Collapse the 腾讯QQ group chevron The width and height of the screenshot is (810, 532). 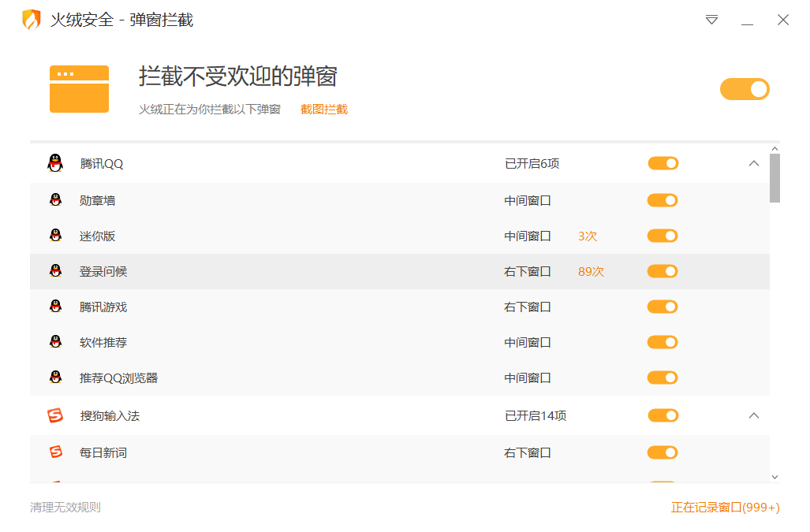click(x=754, y=164)
